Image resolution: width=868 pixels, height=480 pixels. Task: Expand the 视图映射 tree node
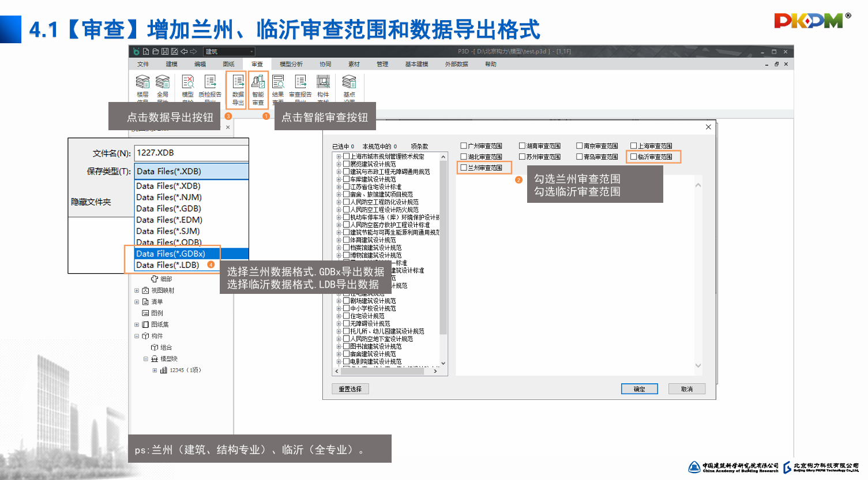137,290
